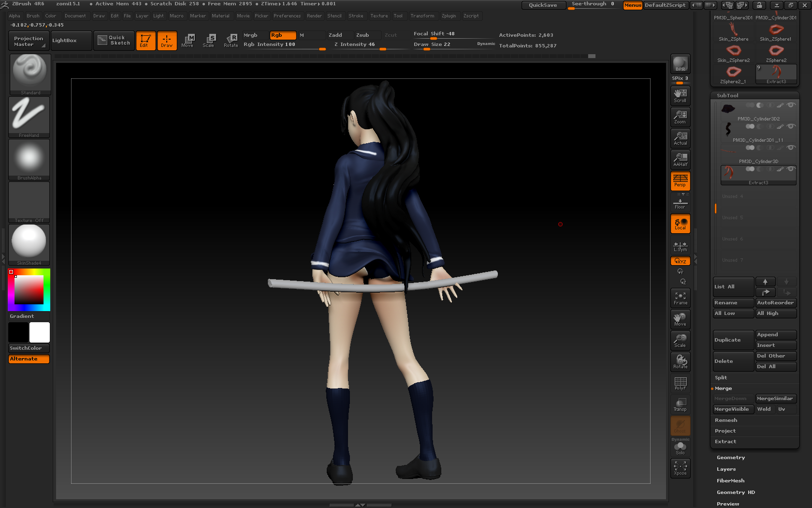Open the BrushAlpha alpha picker

coord(29,160)
